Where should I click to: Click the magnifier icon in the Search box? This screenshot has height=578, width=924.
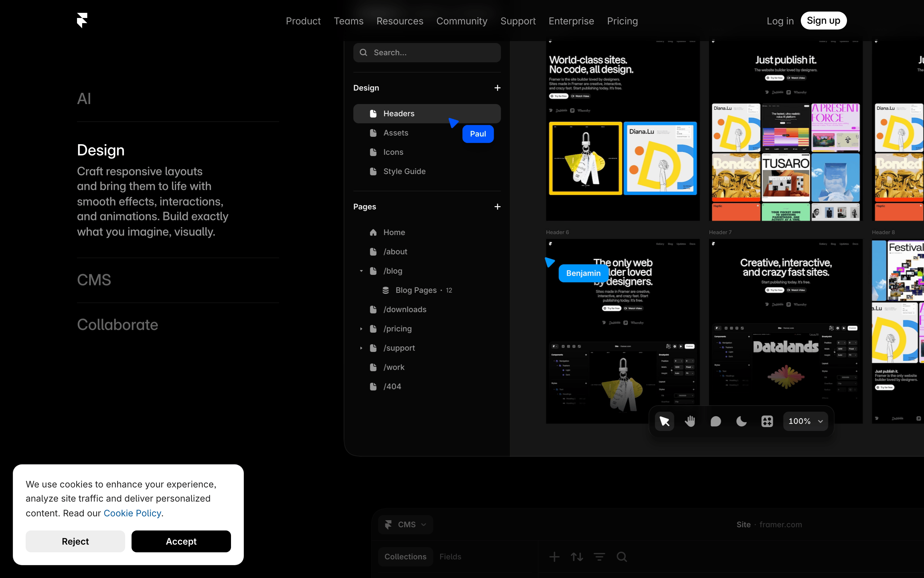click(x=364, y=52)
